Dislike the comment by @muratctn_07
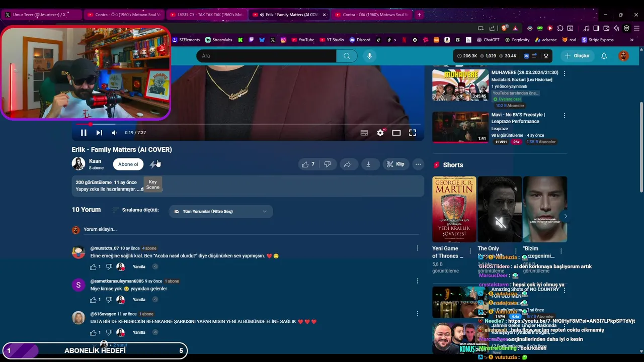Image resolution: width=644 pixels, height=362 pixels. coord(109,267)
